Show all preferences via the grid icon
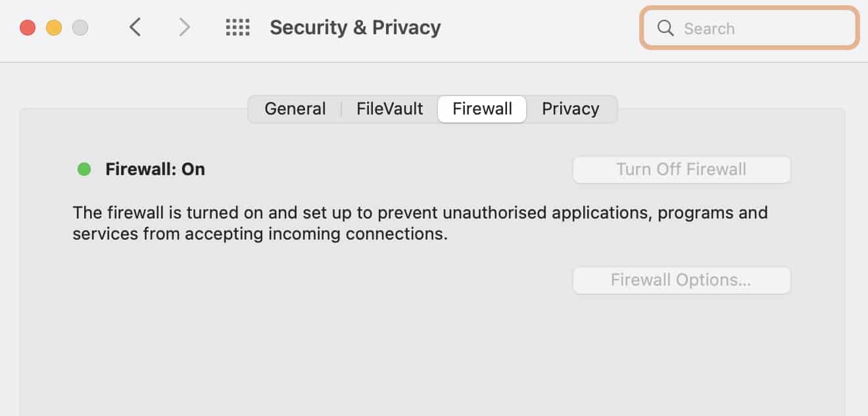Image resolution: width=868 pixels, height=416 pixels. click(237, 27)
